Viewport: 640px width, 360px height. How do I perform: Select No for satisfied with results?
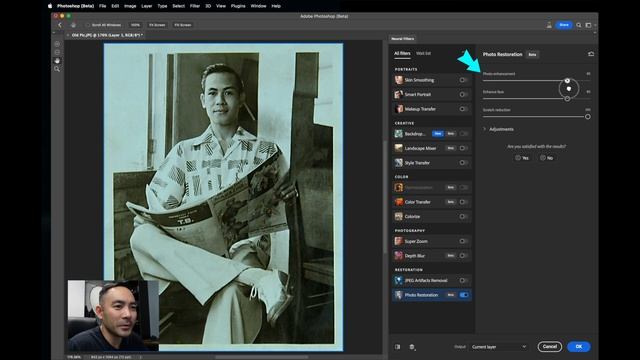pyautogui.click(x=547, y=158)
